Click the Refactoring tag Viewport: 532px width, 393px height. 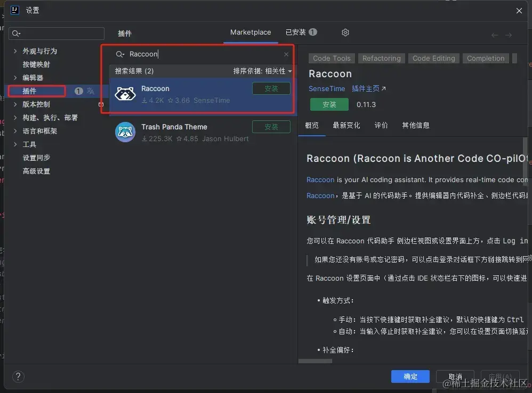(x=381, y=59)
